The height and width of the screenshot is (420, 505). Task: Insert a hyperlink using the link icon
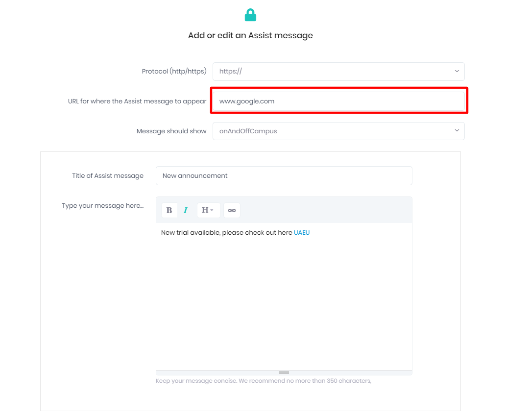[232, 210]
